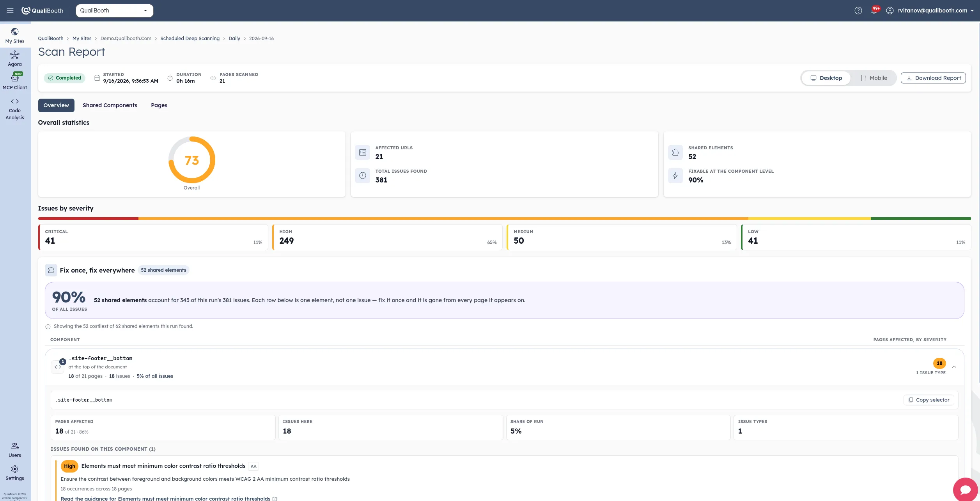Click the Demo.Qualibooth.Com breadcrumb
This screenshot has width=980, height=501.
[126, 39]
